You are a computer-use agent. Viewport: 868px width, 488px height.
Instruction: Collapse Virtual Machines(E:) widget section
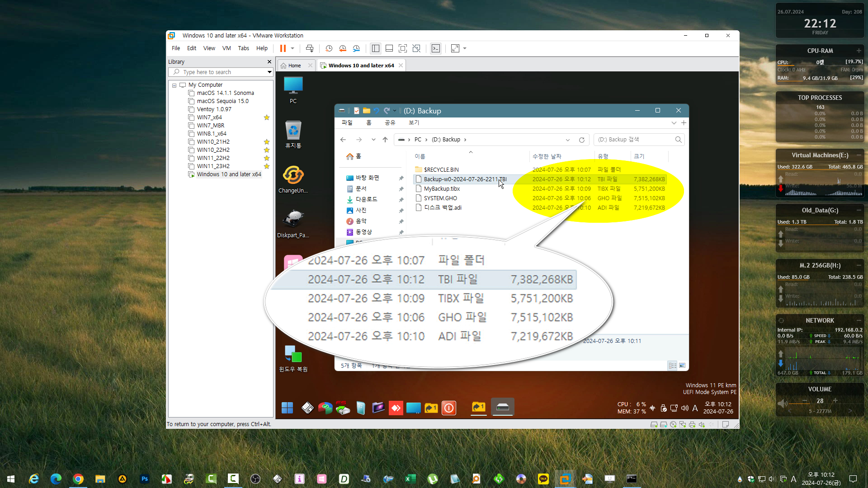click(x=859, y=155)
